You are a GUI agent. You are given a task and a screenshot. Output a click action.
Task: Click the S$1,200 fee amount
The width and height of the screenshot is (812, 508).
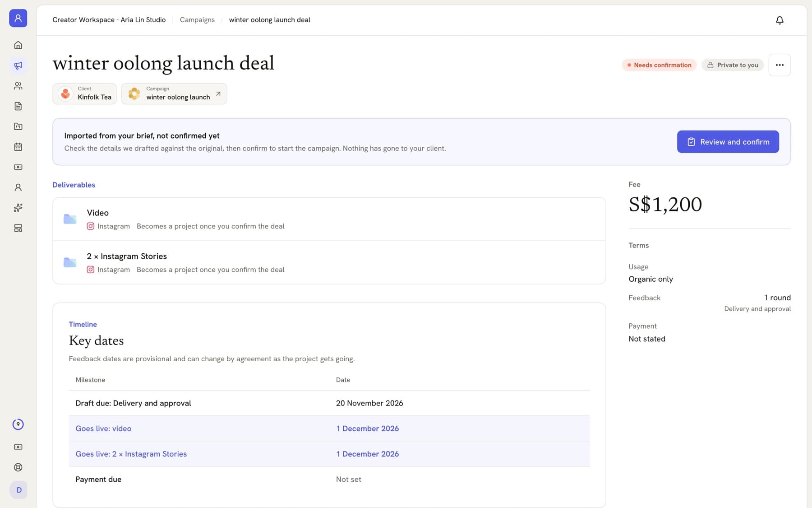click(665, 205)
